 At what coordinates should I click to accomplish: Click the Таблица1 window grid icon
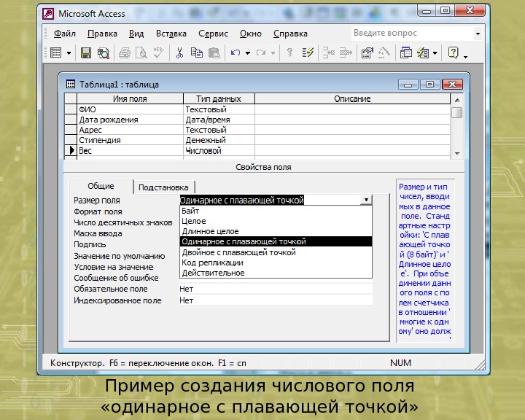(x=71, y=84)
